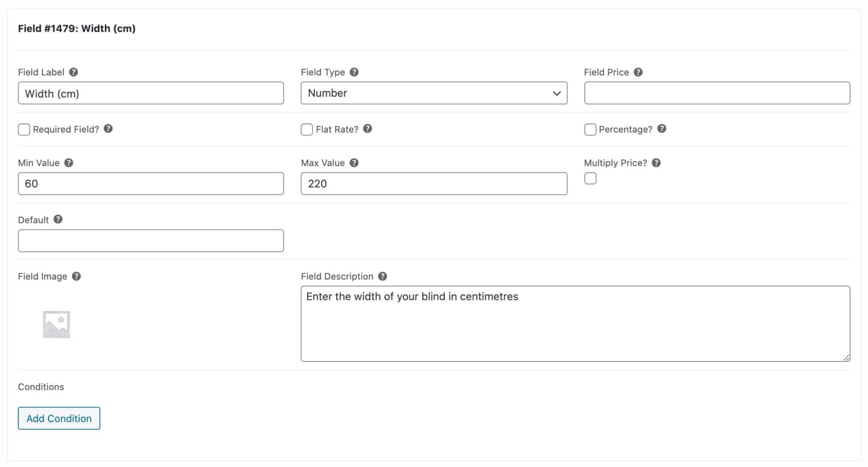868x467 pixels.
Task: Click the Field Image placeholder thumbnail
Action: 56,323
